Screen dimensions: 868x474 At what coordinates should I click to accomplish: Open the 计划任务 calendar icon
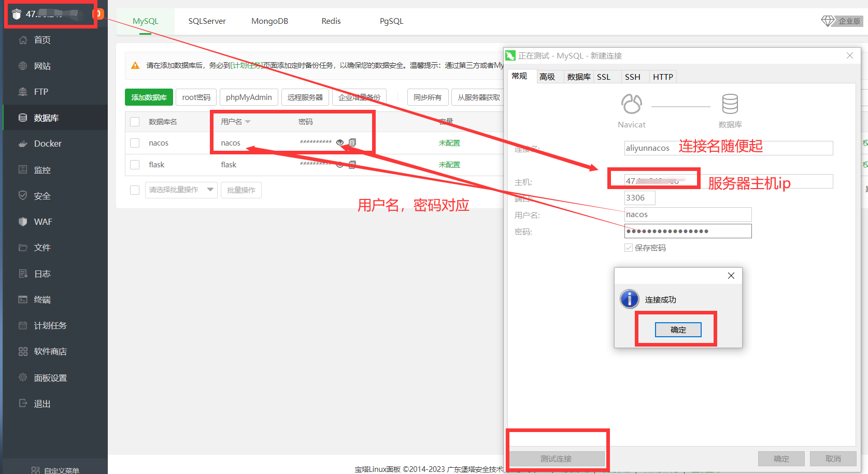point(23,325)
